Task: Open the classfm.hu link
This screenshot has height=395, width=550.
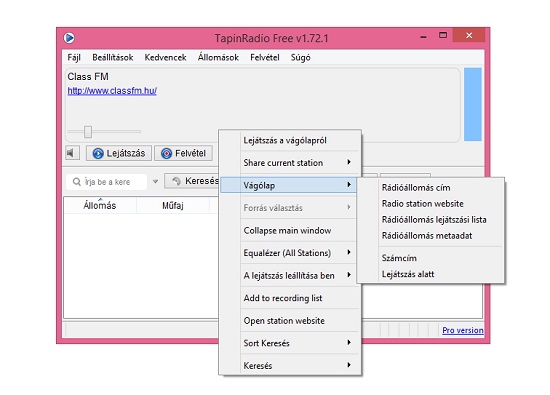Action: [x=112, y=91]
